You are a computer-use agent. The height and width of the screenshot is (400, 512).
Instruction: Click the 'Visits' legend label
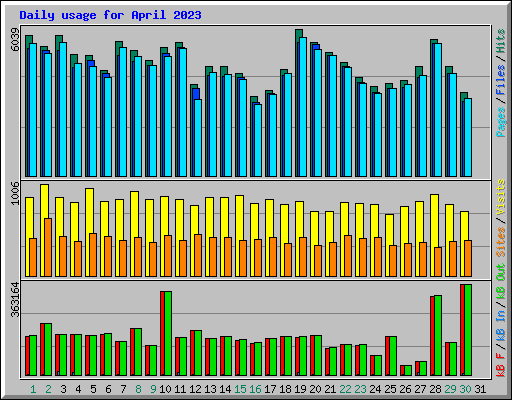(501, 197)
